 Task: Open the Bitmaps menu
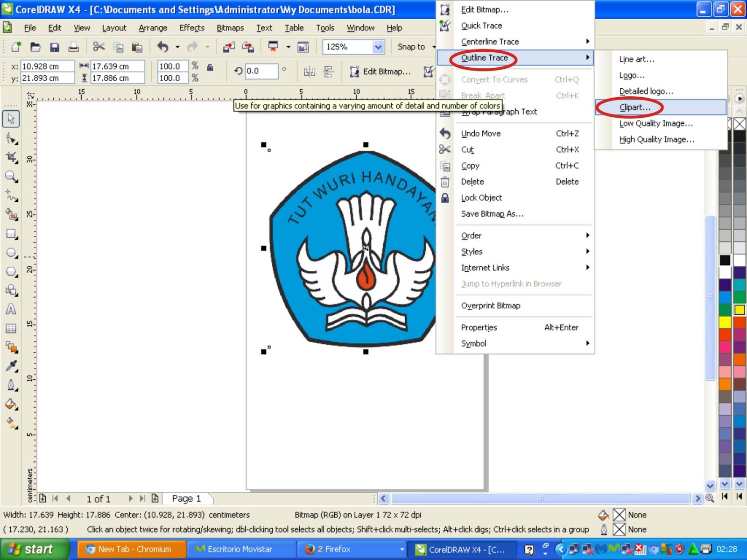(x=230, y=28)
